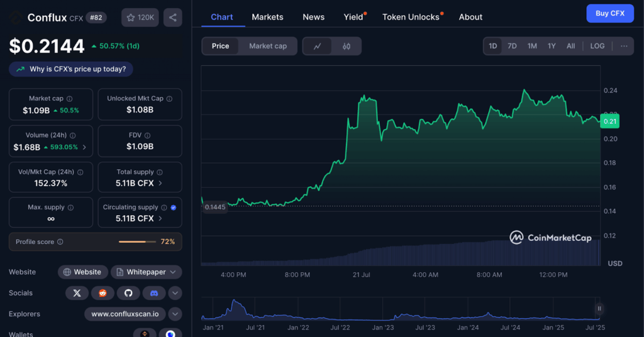The image size is (644, 337).
Task: Expand explorers list next to confluxscan.io
Action: [175, 314]
